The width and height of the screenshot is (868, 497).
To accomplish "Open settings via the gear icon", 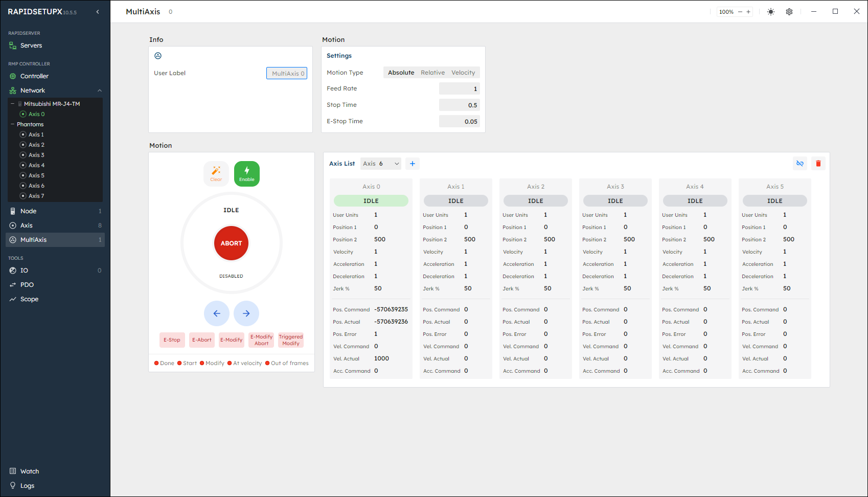I will coord(789,12).
